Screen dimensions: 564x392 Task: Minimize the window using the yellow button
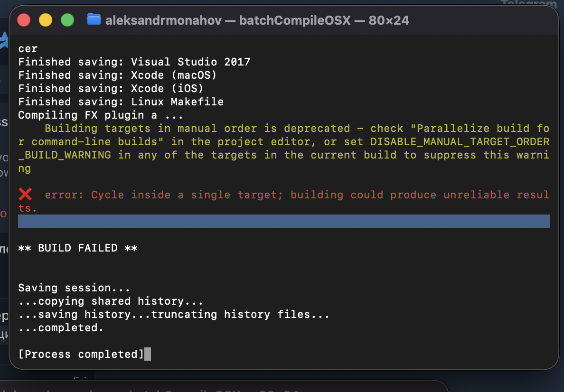pyautogui.click(x=46, y=20)
